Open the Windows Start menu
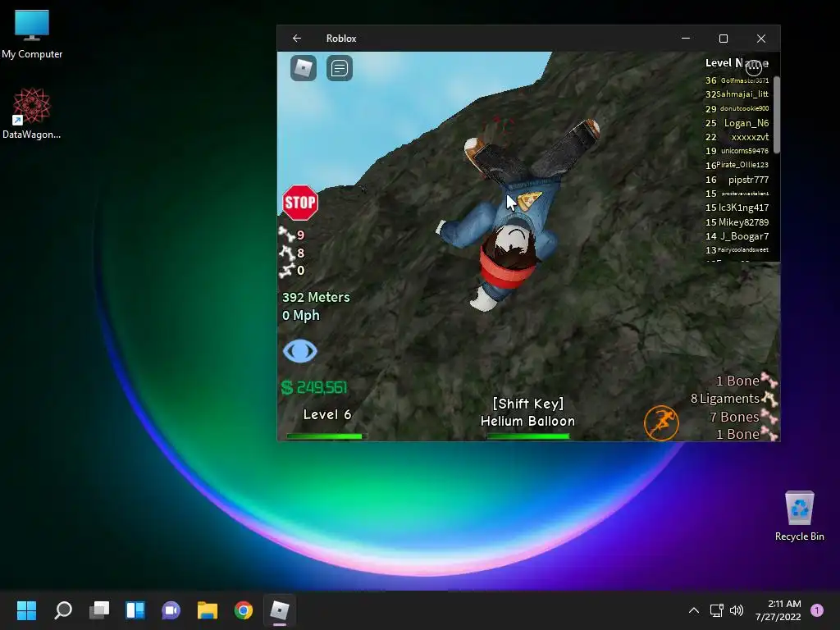840x630 pixels. point(27,610)
